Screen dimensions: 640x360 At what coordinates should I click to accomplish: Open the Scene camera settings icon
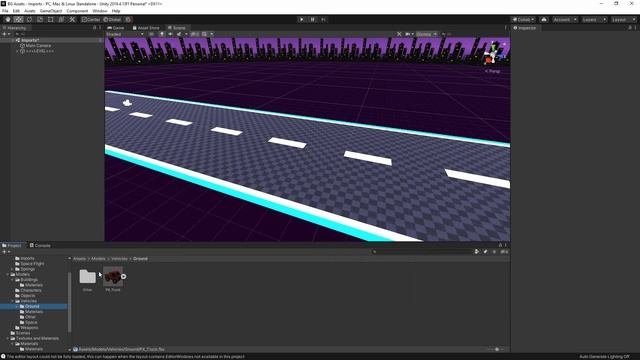pyautogui.click(x=408, y=34)
